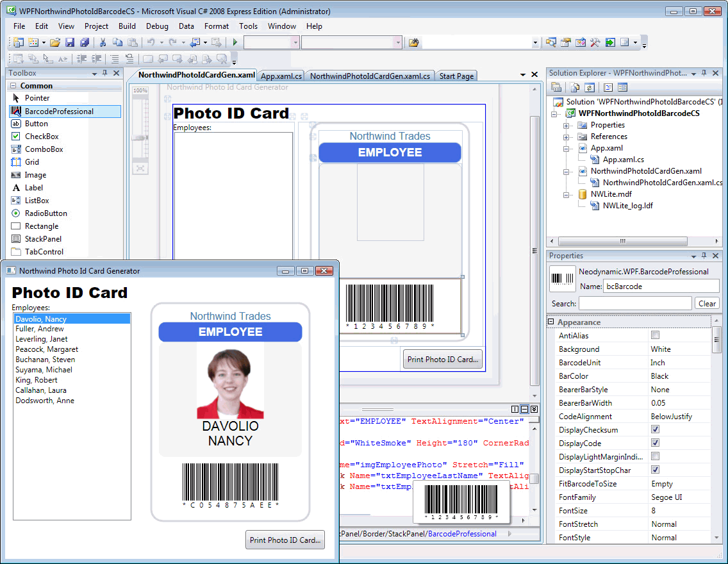The width and height of the screenshot is (728, 564).
Task: Click the Save floppy disk icon
Action: [70, 43]
